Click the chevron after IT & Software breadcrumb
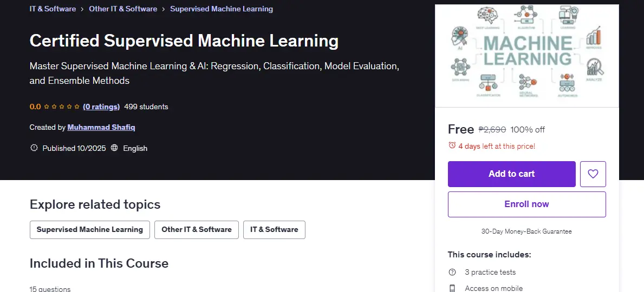 82,9
